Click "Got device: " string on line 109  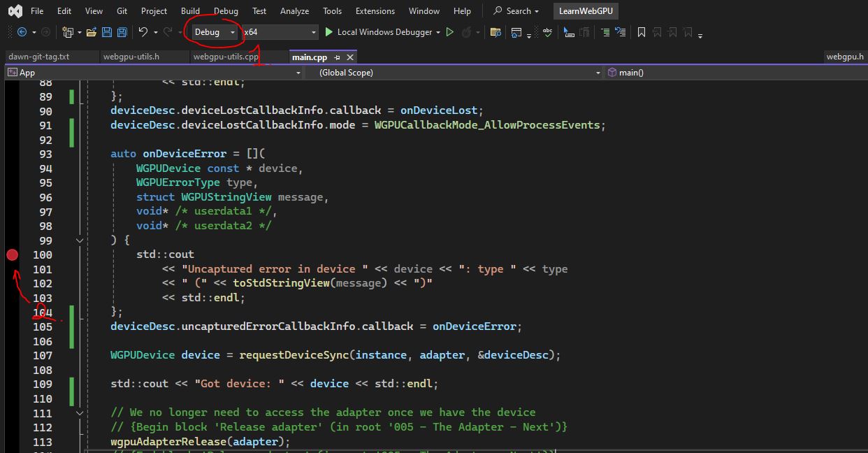pyautogui.click(x=240, y=384)
